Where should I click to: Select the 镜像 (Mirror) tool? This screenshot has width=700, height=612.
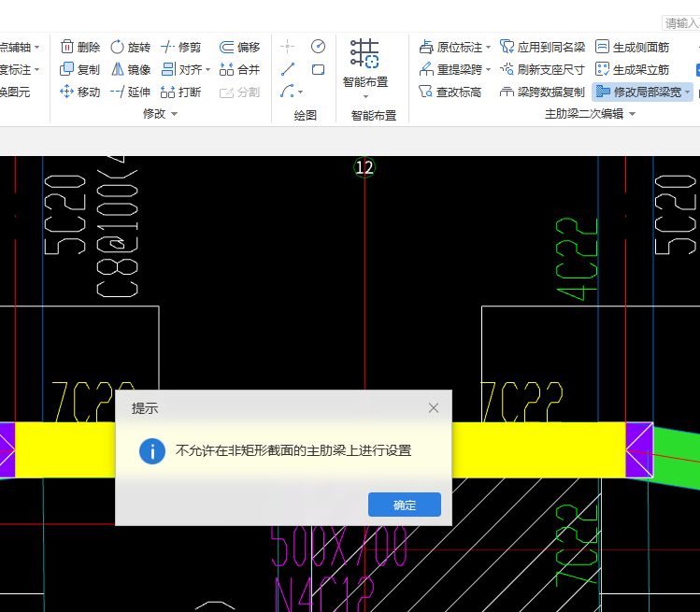pos(130,70)
